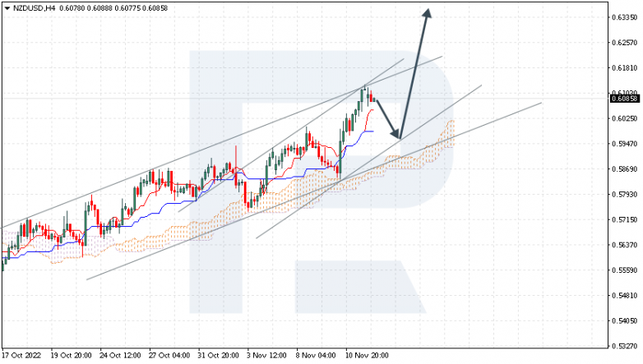This screenshot has width=643, height=364.
Task: Select the 0.56370 price axis label
Action: (625, 245)
